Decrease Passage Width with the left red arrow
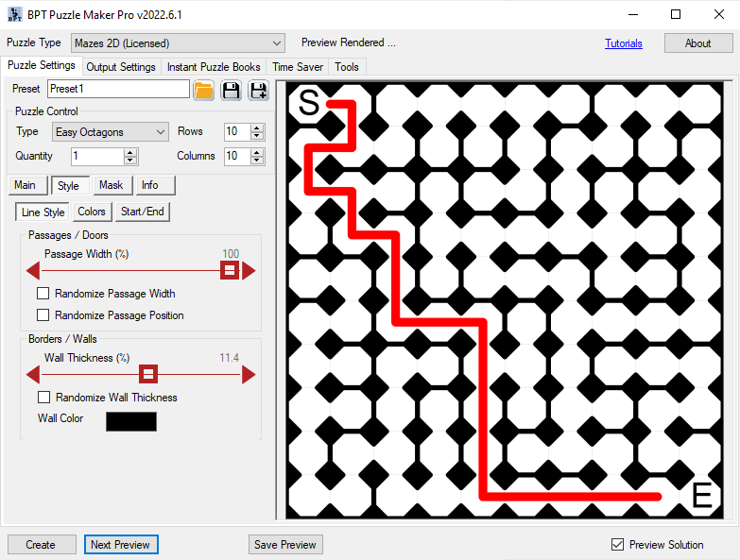740x560 pixels. tap(33, 271)
